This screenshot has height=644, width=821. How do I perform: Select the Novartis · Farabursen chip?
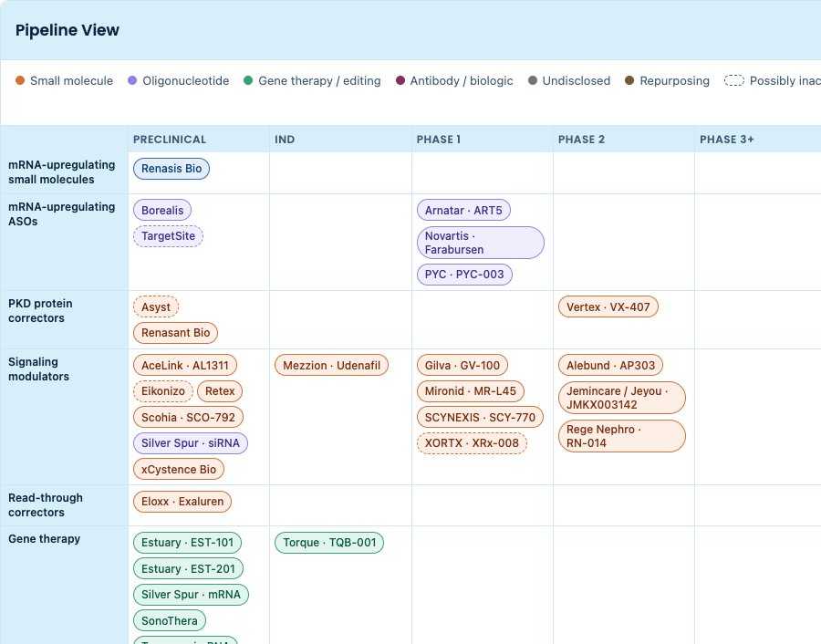click(480, 243)
